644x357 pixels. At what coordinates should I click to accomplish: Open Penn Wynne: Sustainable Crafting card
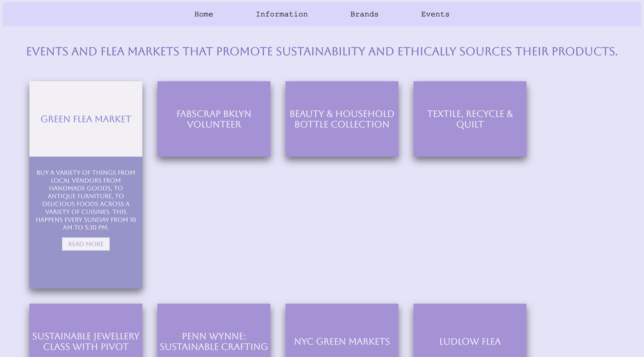214,318
